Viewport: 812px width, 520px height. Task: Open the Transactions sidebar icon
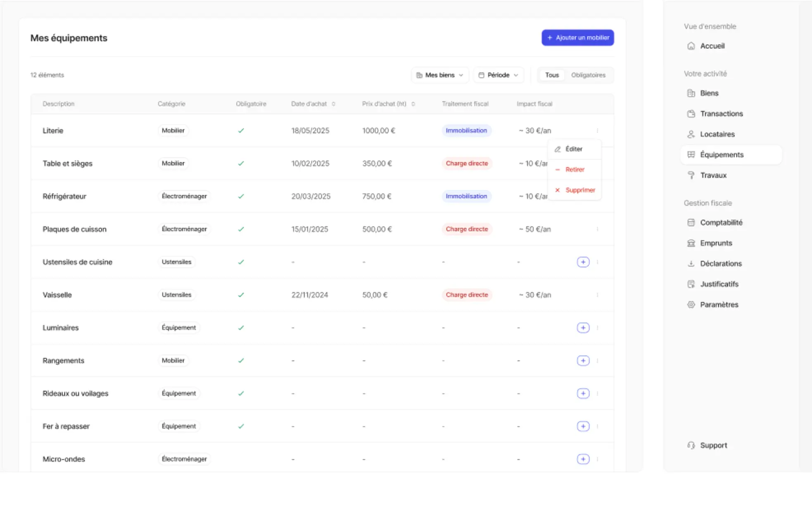point(691,113)
